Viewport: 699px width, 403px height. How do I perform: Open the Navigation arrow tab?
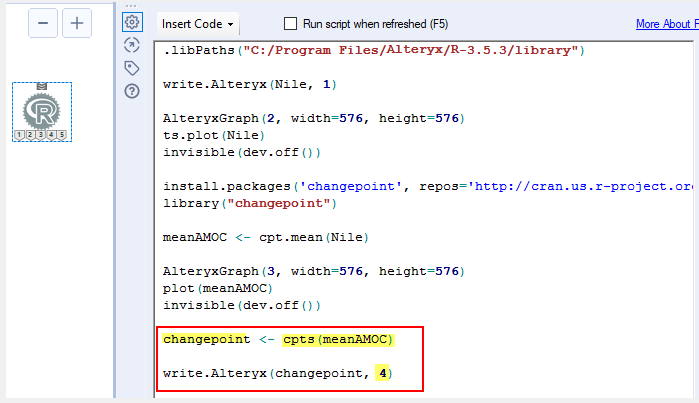132,45
